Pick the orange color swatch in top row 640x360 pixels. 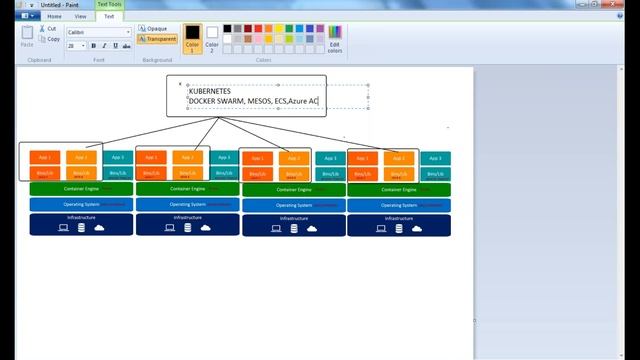(x=269, y=28)
